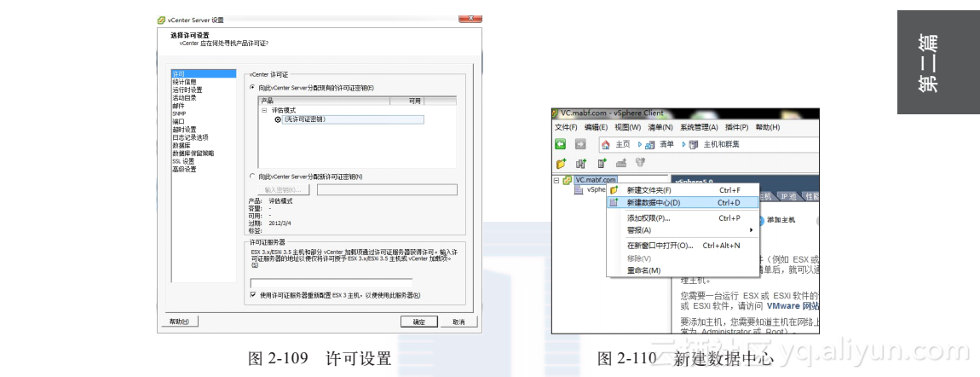The height and width of the screenshot is (377, 980).
Task: Follow the VMware 网站 link
Action: pos(793,306)
